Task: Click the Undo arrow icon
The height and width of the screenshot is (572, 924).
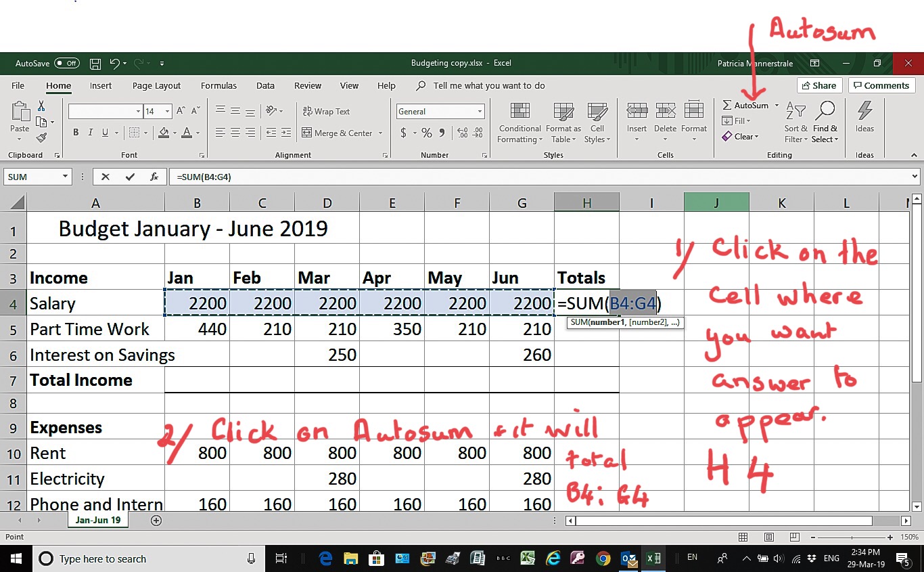Action: click(115, 64)
